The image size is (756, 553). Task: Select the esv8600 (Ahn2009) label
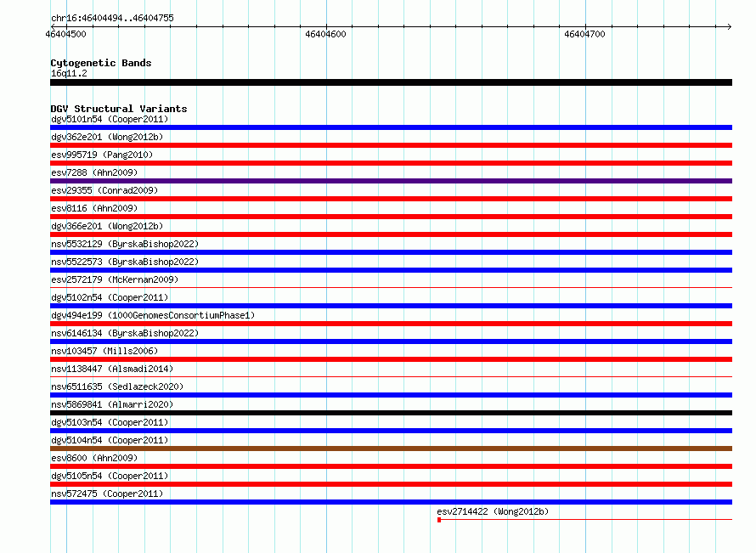tap(94, 458)
